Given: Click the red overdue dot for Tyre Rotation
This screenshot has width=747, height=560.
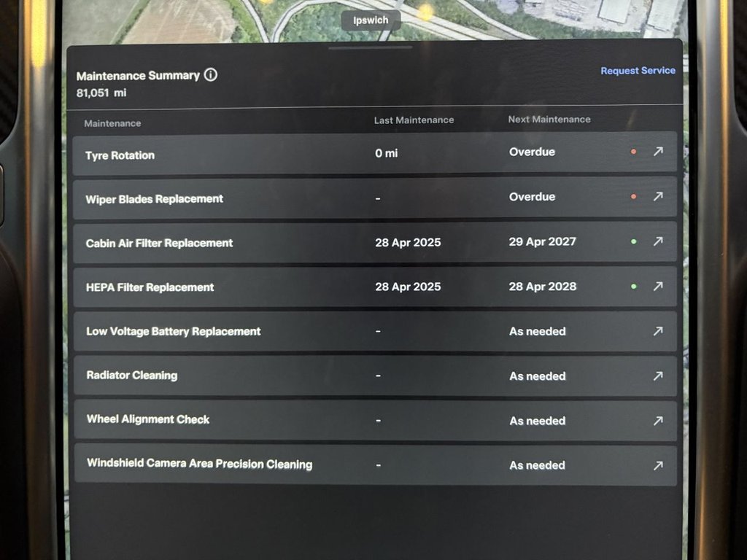Looking at the screenshot, I should (x=633, y=152).
